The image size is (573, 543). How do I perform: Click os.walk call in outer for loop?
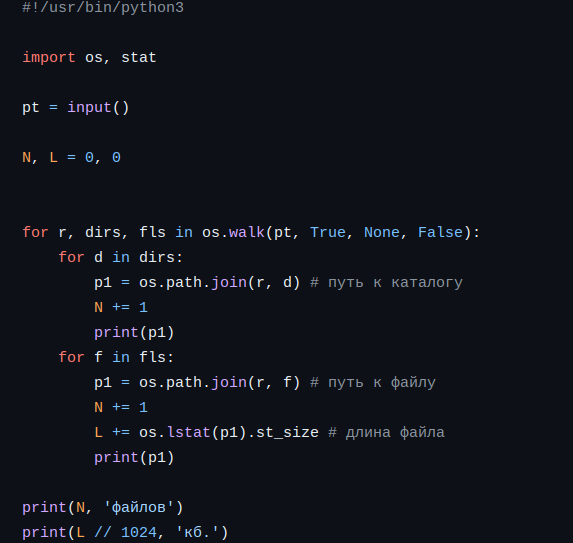tap(234, 232)
